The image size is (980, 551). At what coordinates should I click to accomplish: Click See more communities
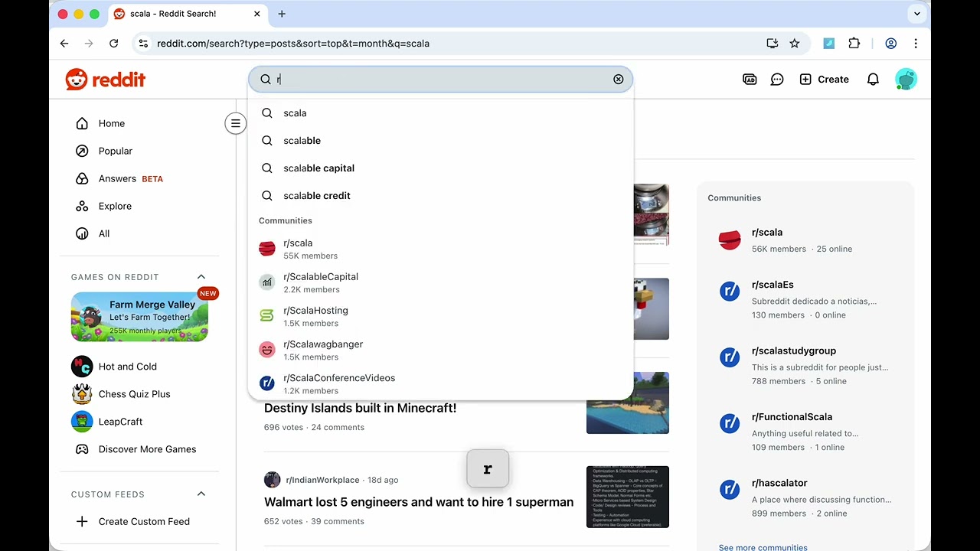(763, 547)
